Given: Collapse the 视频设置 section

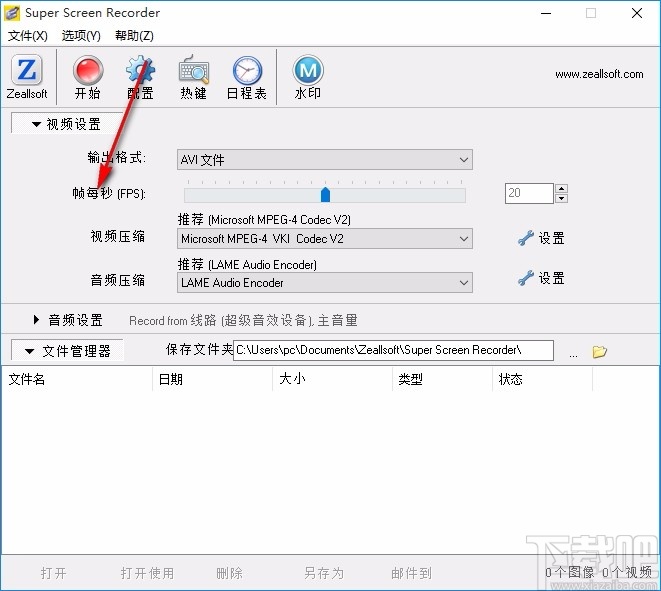Looking at the screenshot, I should (67, 124).
